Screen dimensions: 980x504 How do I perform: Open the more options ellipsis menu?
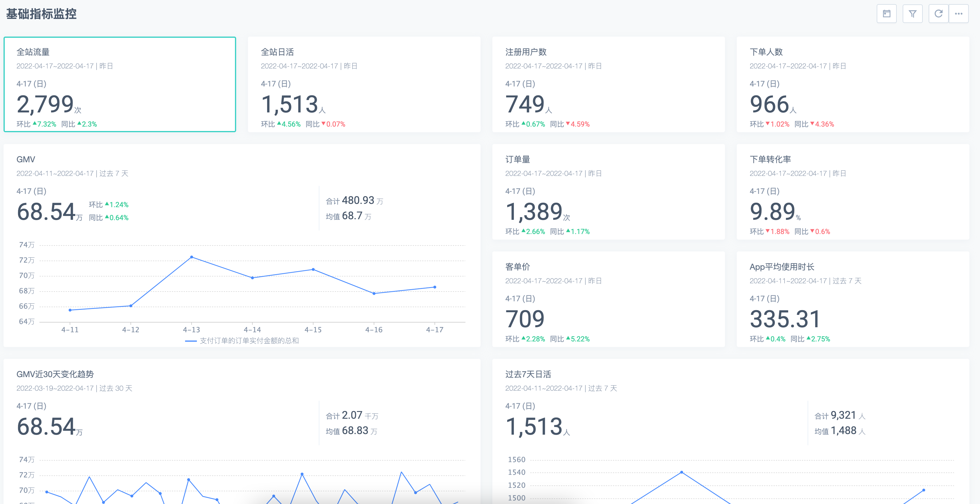958,14
